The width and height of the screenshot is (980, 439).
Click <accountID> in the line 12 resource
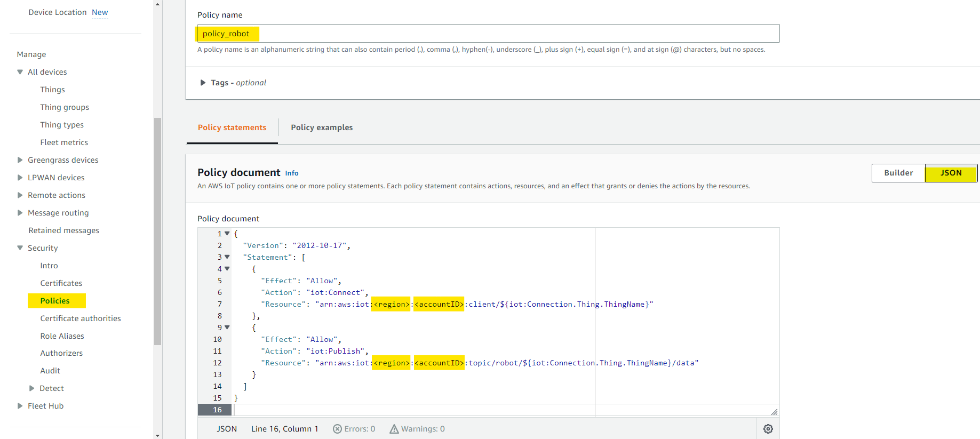pyautogui.click(x=439, y=363)
